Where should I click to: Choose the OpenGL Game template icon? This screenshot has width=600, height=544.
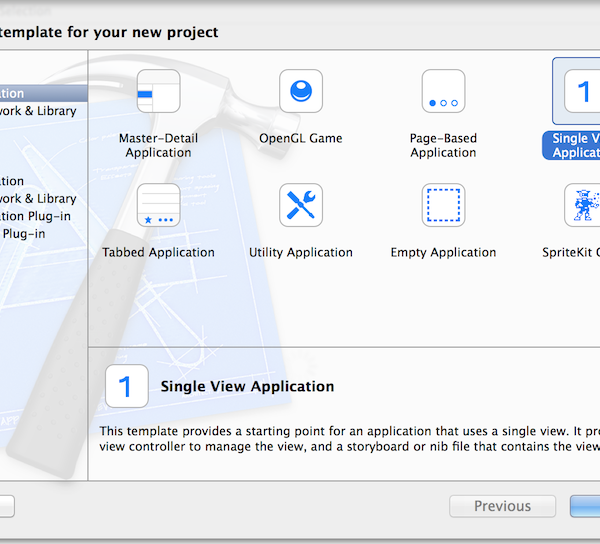pos(301,91)
